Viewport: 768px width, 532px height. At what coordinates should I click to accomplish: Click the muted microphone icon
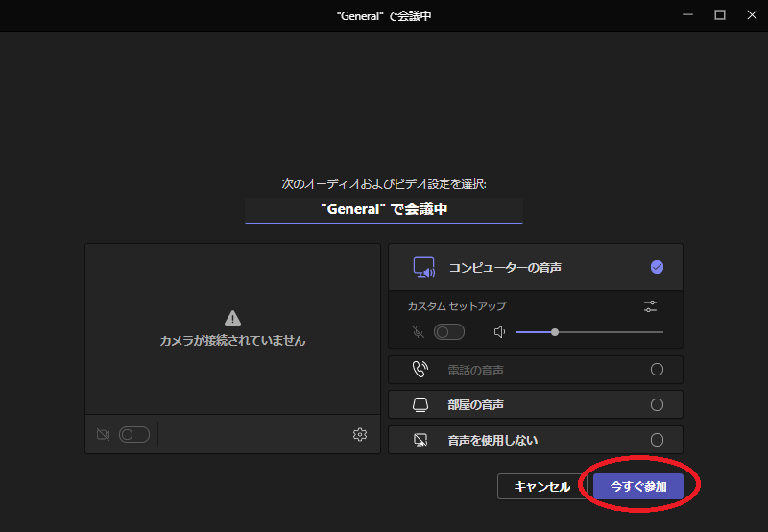coord(418,332)
